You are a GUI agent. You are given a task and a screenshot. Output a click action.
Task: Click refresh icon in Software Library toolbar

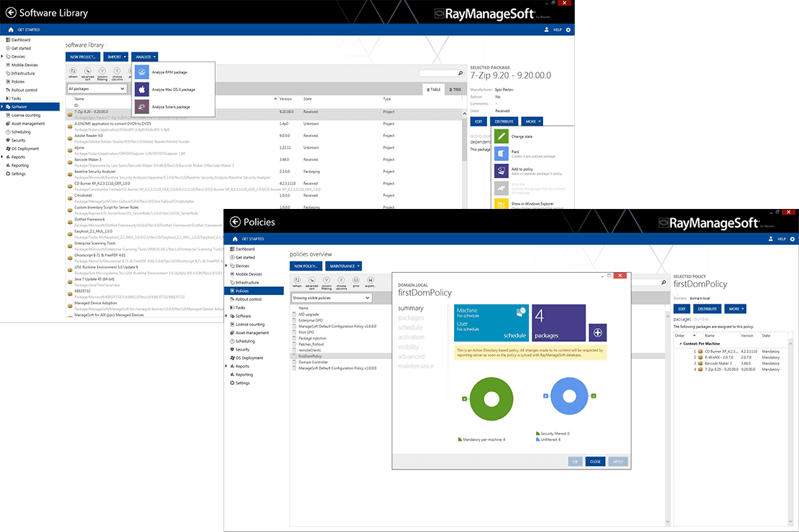point(73,71)
